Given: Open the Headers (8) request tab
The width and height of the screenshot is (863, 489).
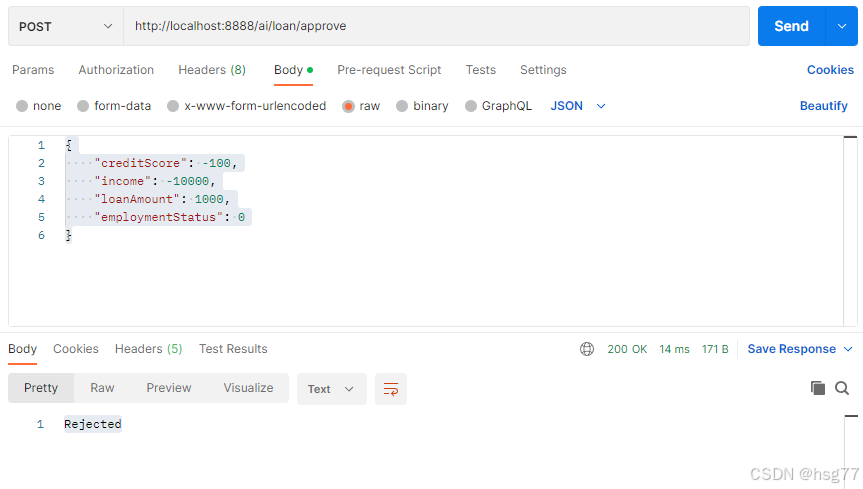Looking at the screenshot, I should (x=212, y=70).
